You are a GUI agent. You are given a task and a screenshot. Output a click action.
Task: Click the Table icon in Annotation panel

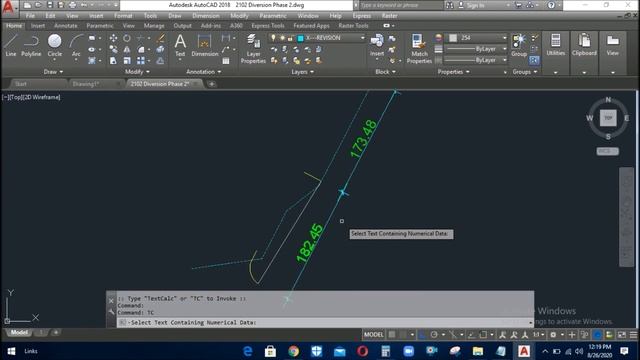pyautogui.click(x=226, y=61)
